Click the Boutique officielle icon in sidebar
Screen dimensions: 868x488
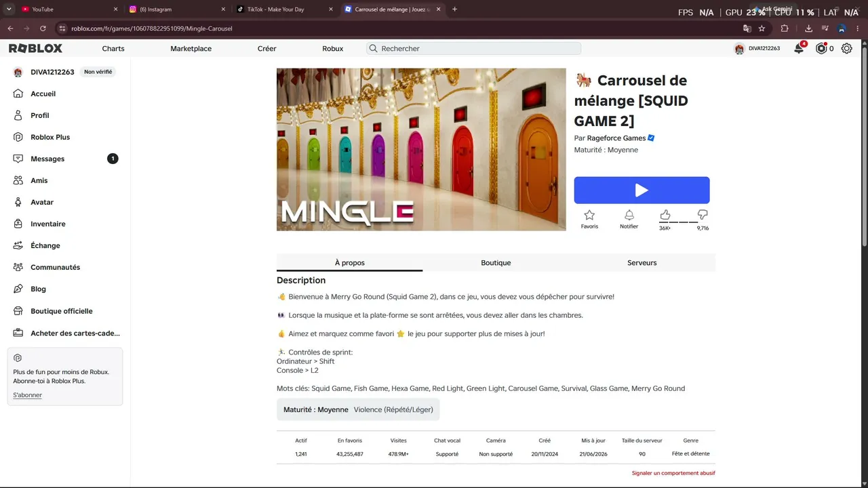[x=18, y=311]
